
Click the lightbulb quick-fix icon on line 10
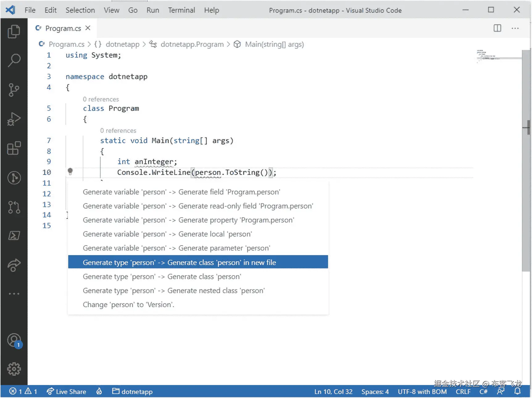tap(70, 171)
